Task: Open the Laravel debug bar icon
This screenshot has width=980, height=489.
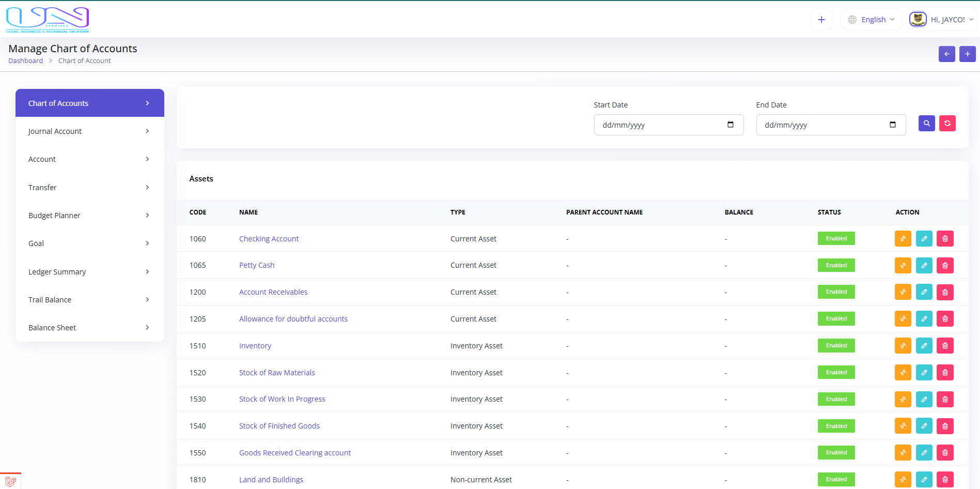Action: point(10,481)
